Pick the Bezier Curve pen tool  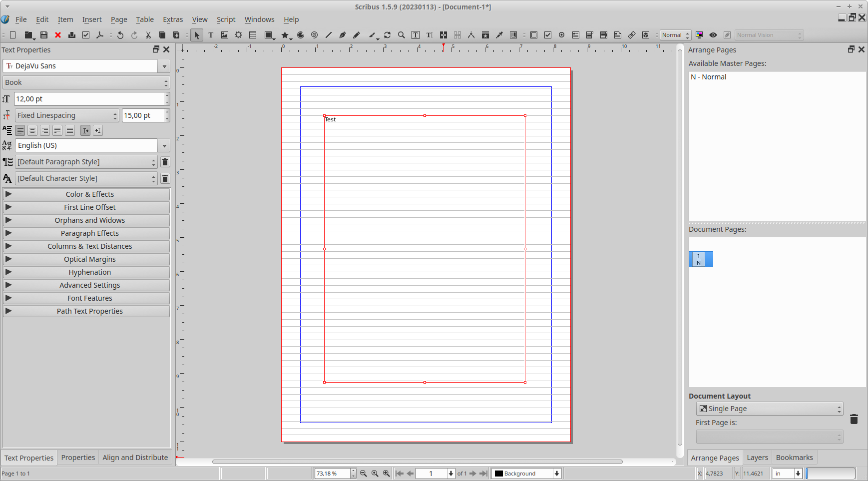[x=342, y=35]
